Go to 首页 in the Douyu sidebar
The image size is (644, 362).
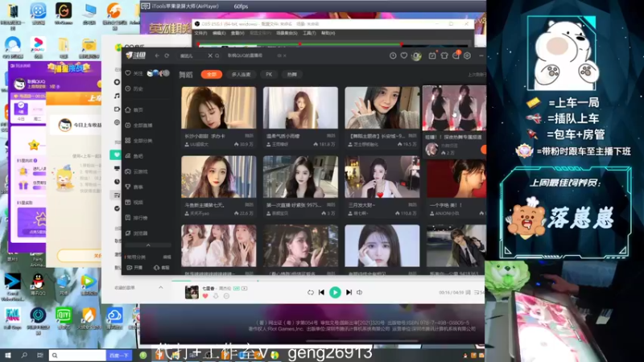pyautogui.click(x=134, y=110)
